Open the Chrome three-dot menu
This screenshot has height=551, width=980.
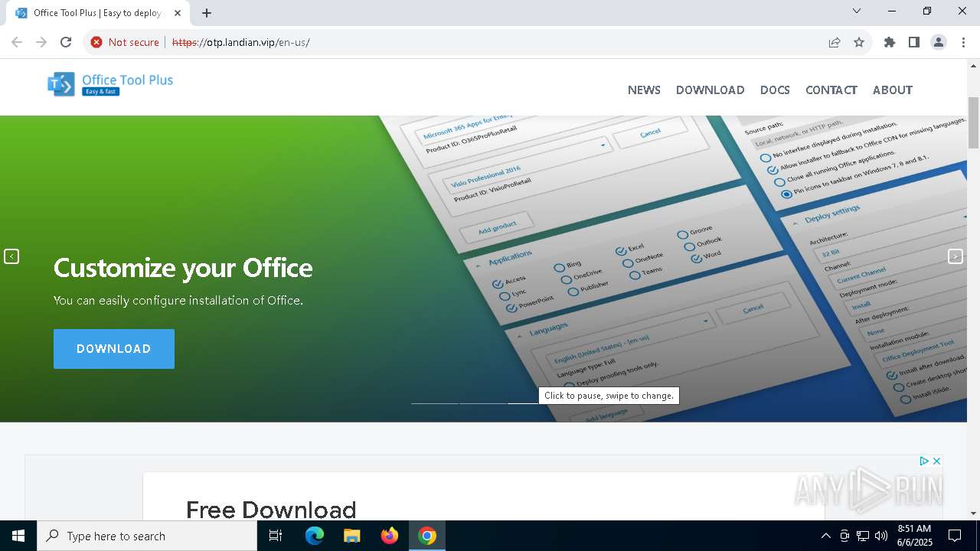click(x=963, y=42)
